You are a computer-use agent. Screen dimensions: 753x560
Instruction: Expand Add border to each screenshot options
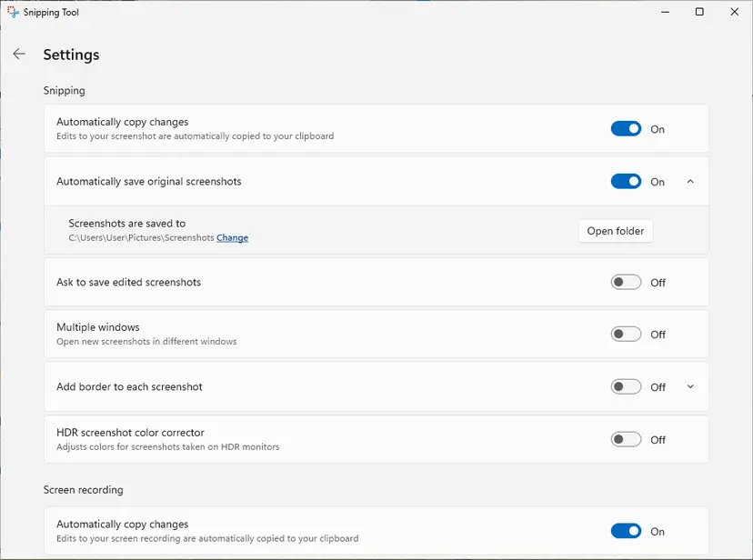pyautogui.click(x=690, y=386)
